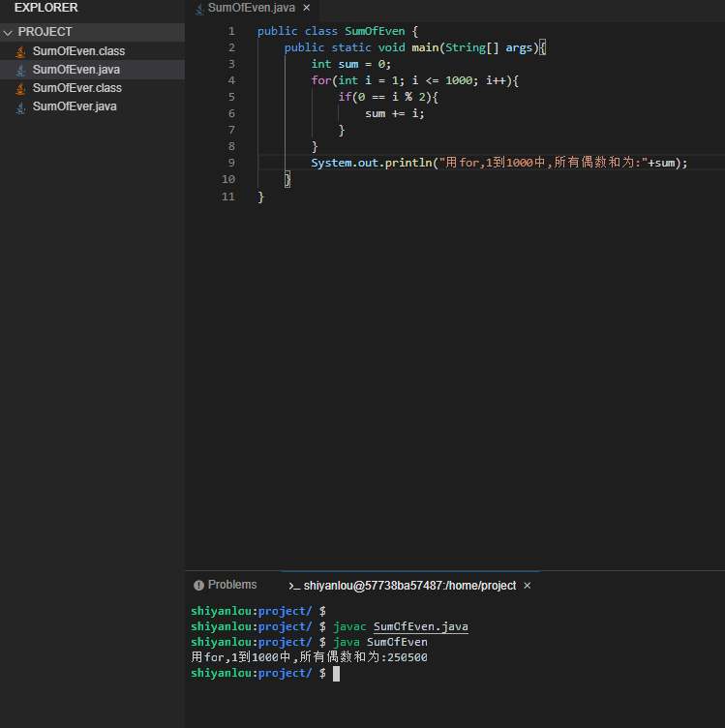Click the highlighted closing brace on line 10
Screen dimensions: 725x728
point(287,179)
